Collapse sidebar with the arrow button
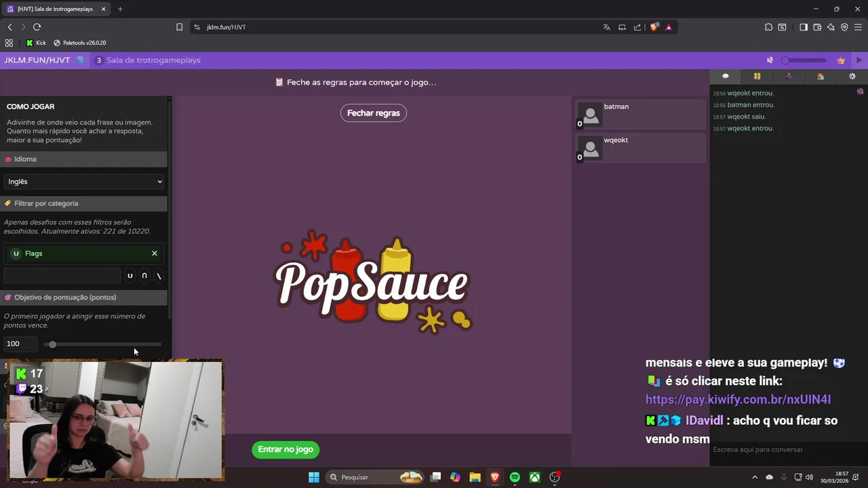The image size is (868, 488). (859, 60)
